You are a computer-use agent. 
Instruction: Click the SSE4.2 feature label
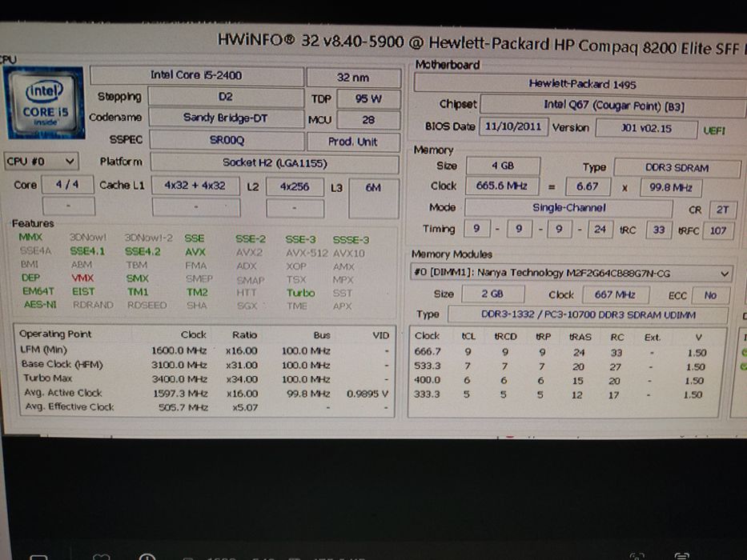tap(143, 251)
